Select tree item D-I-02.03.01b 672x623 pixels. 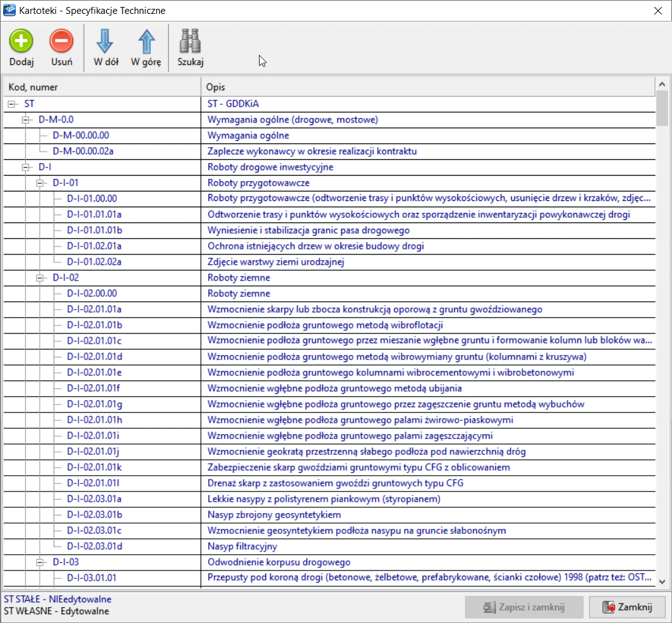point(94,515)
